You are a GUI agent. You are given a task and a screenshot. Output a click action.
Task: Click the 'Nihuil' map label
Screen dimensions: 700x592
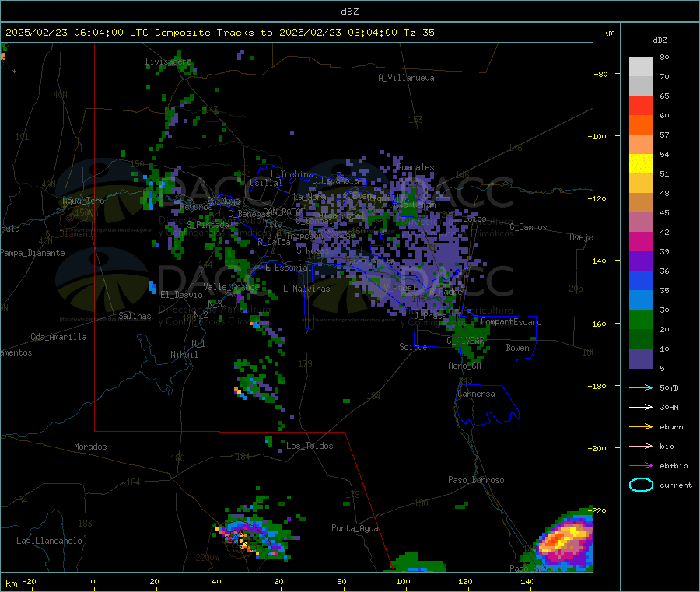point(184,355)
